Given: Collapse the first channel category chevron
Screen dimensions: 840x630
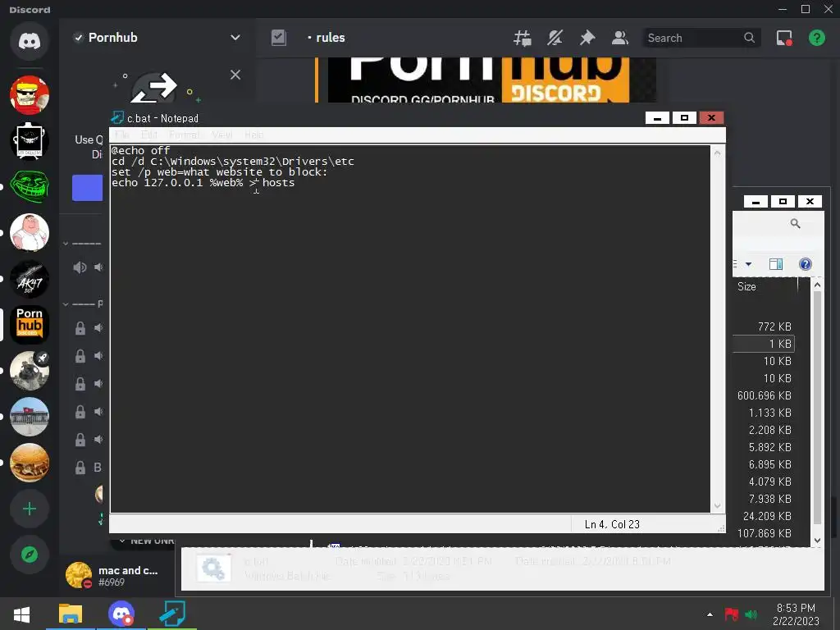Looking at the screenshot, I should click(66, 244).
